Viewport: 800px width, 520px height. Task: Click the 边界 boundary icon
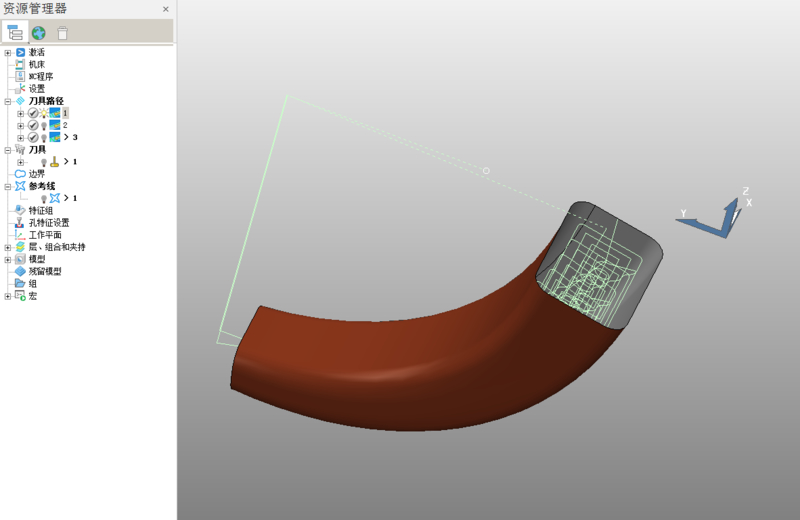click(20, 174)
